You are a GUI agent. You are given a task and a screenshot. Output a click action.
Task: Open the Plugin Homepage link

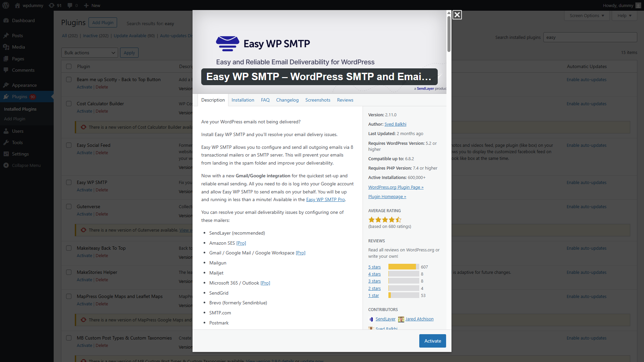click(x=387, y=196)
